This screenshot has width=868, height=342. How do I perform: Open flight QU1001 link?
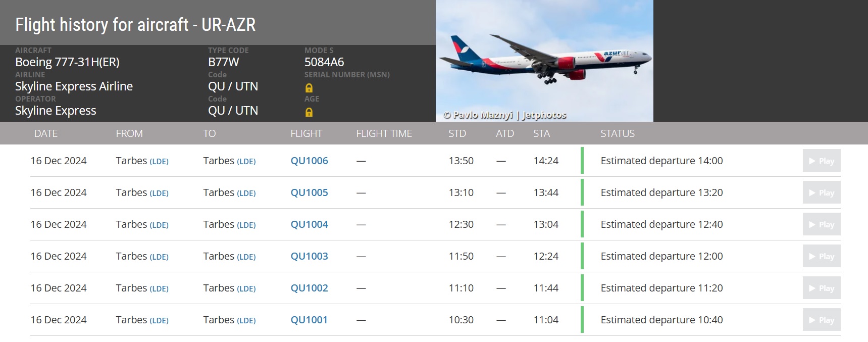pyautogui.click(x=309, y=320)
